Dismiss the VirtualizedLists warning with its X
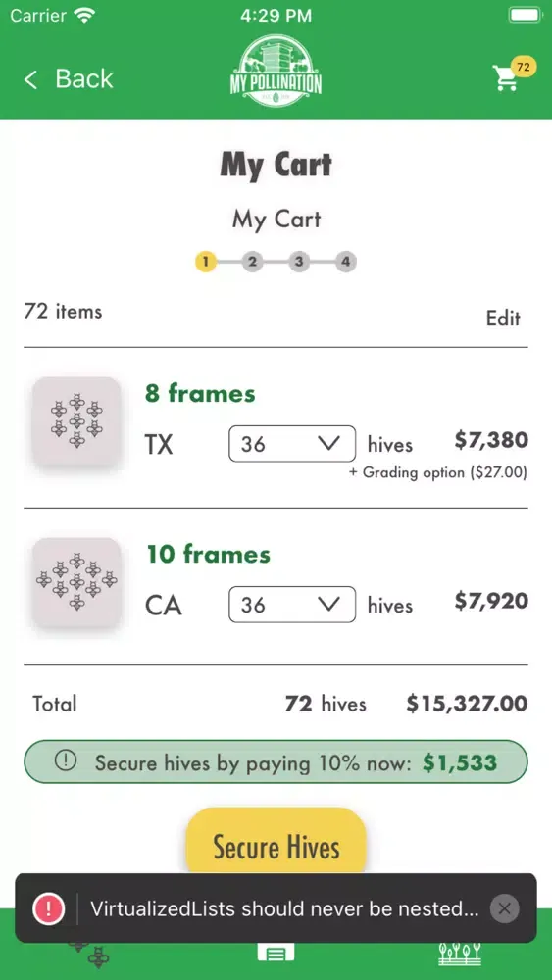Viewport: 552px width, 980px height. [x=505, y=908]
